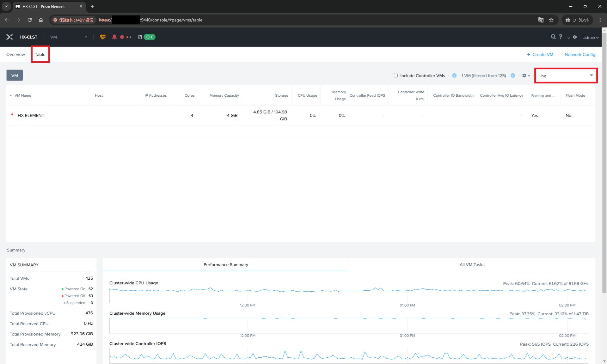This screenshot has width=607, height=364.
Task: Open the Google translate icon in address bar
Action: point(541,20)
